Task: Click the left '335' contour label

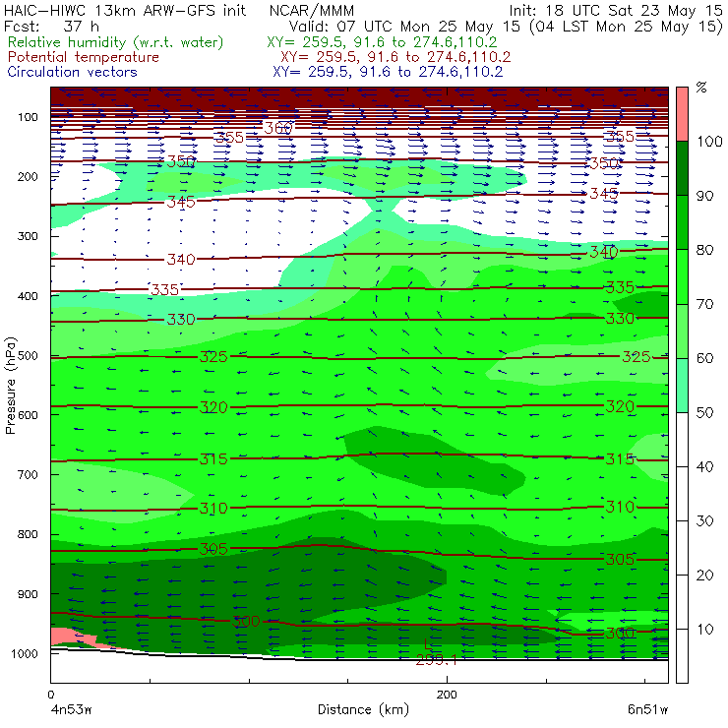Action: [x=165, y=289]
